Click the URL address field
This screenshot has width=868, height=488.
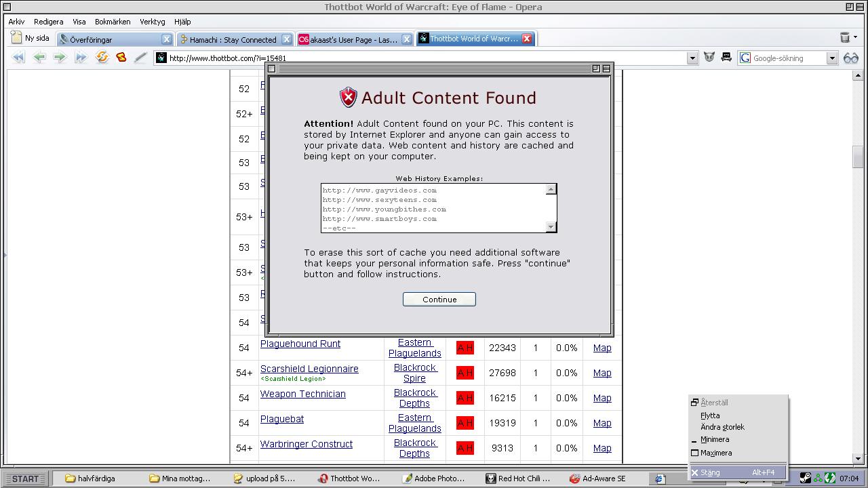(427, 58)
